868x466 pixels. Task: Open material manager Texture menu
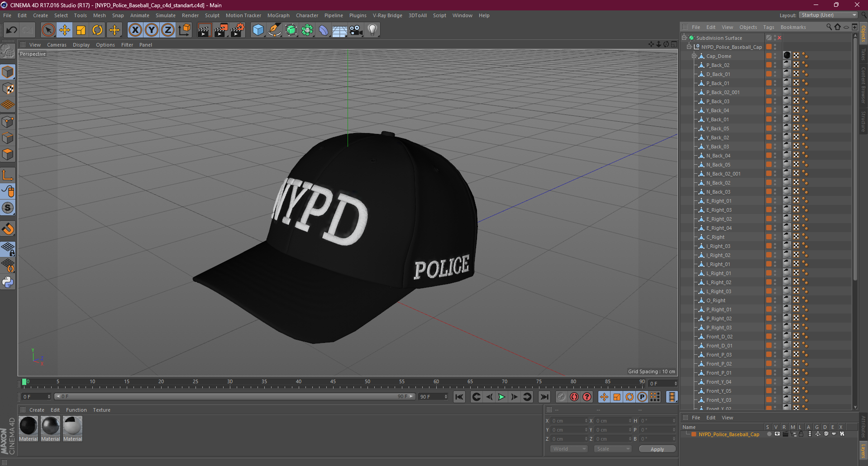[102, 410]
